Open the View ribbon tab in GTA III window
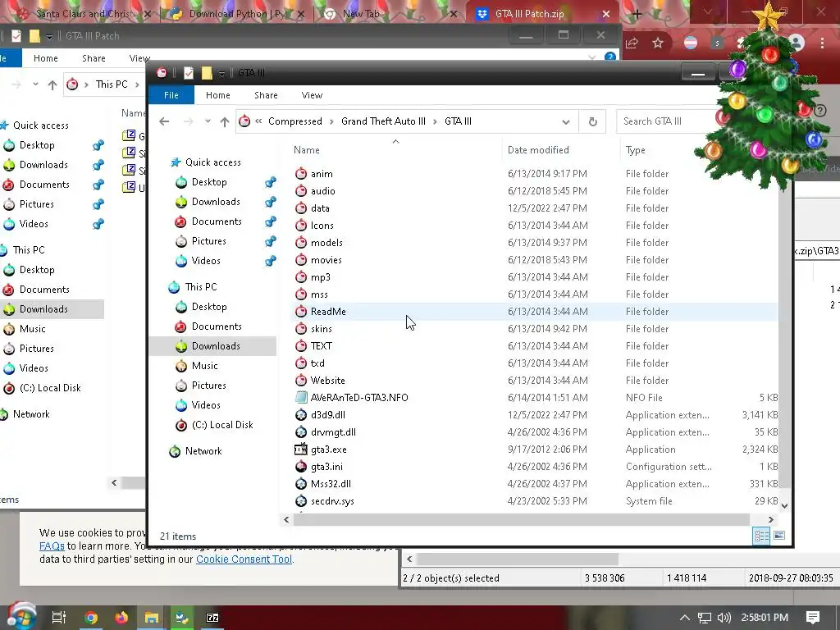840x630 pixels. 312,95
